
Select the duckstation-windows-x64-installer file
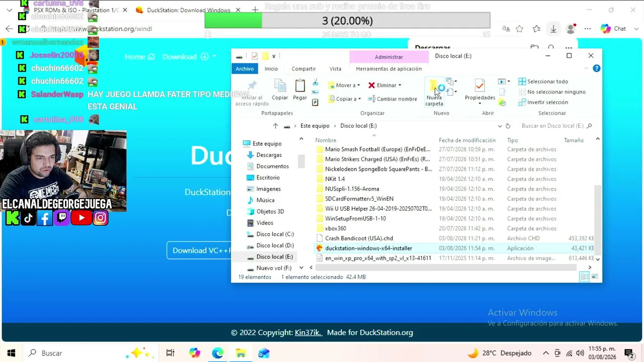(x=454, y=248)
